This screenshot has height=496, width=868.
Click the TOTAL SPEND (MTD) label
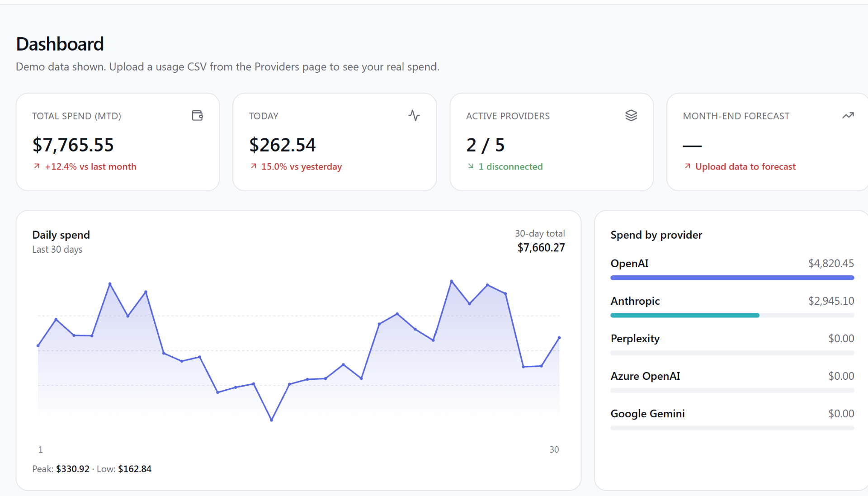point(76,116)
